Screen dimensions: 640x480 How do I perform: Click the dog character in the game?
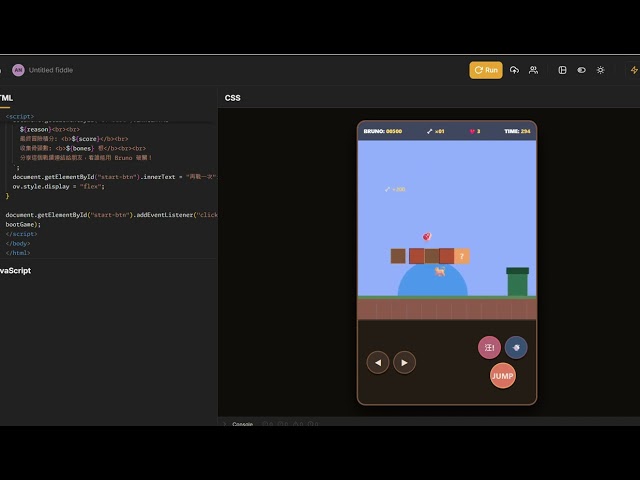[x=440, y=271]
